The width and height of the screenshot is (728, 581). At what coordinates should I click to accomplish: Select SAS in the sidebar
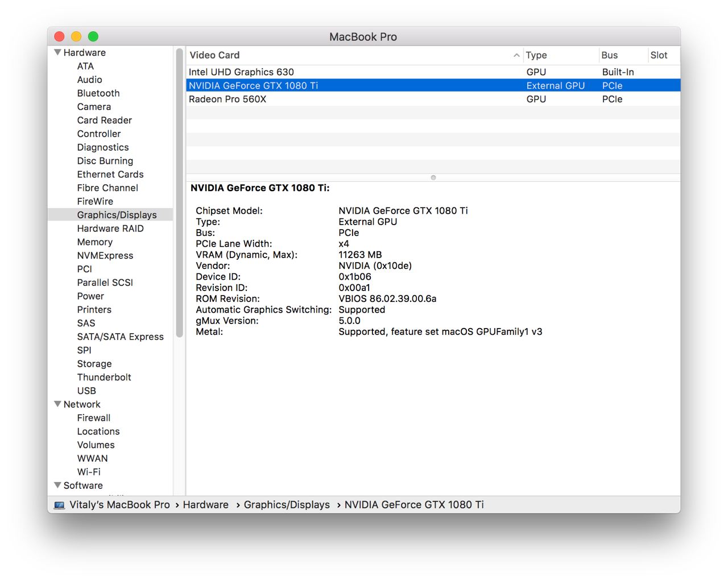pos(86,323)
